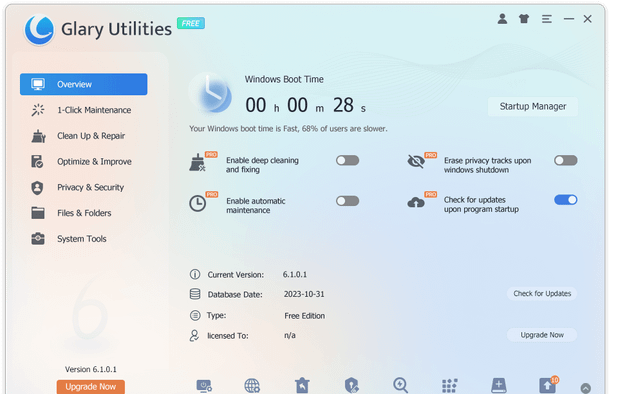This screenshot has width=618, height=394.
Task: Open the Overview section
Action: tap(84, 84)
